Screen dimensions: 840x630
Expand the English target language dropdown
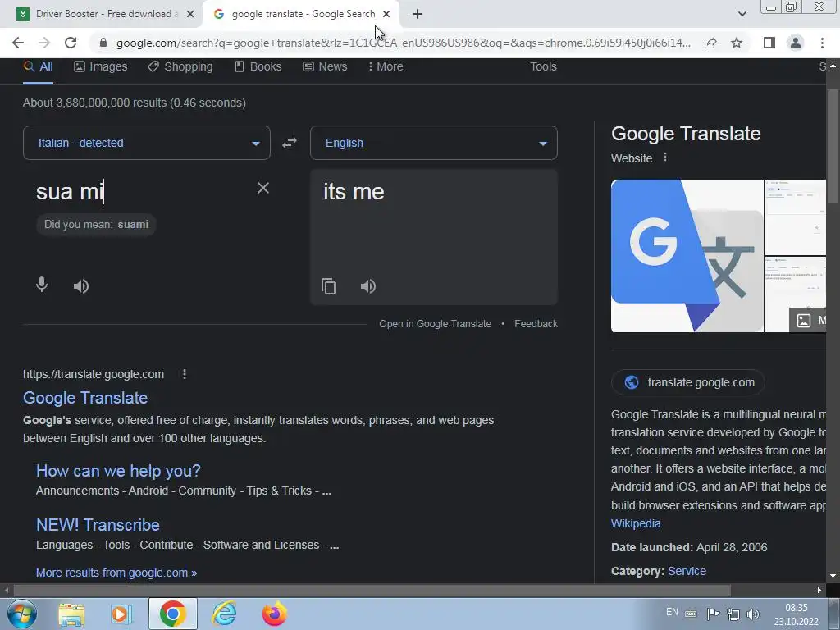[x=434, y=143]
